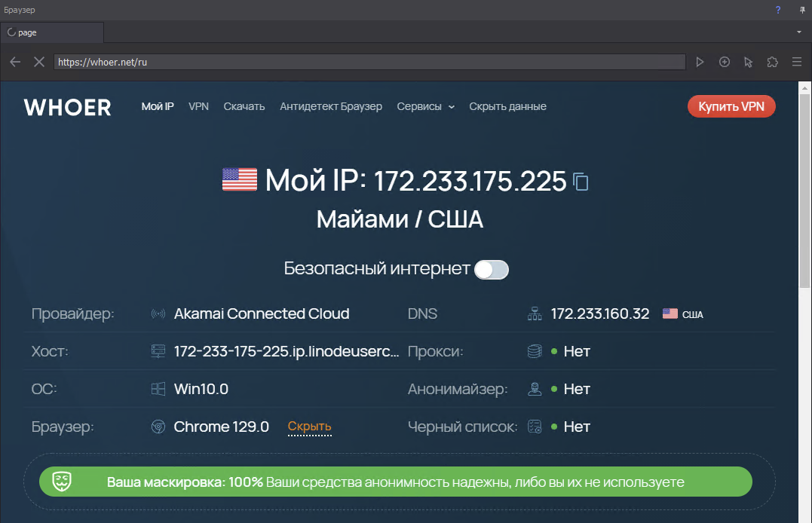
Task: Open the hamburger menu in browser toolbar
Action: (796, 62)
